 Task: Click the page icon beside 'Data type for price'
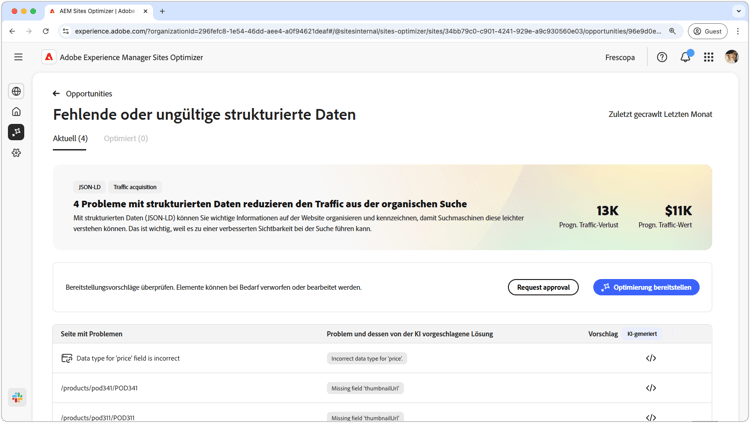click(x=66, y=358)
